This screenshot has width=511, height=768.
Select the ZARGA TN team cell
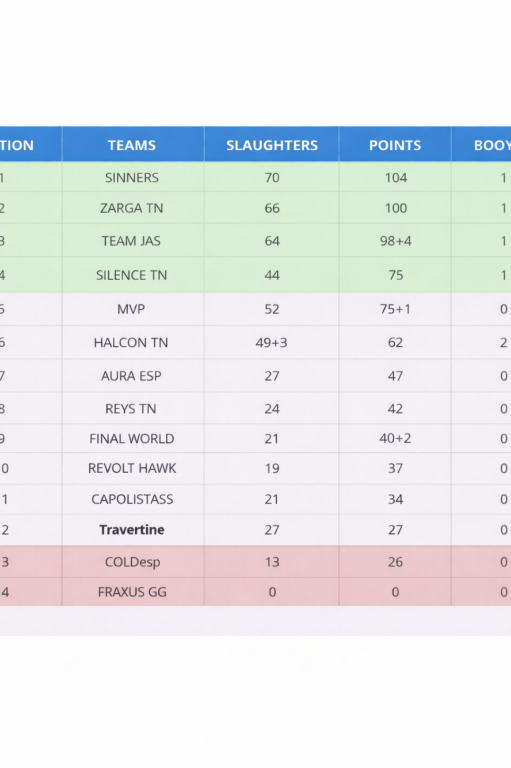pyautogui.click(x=133, y=208)
